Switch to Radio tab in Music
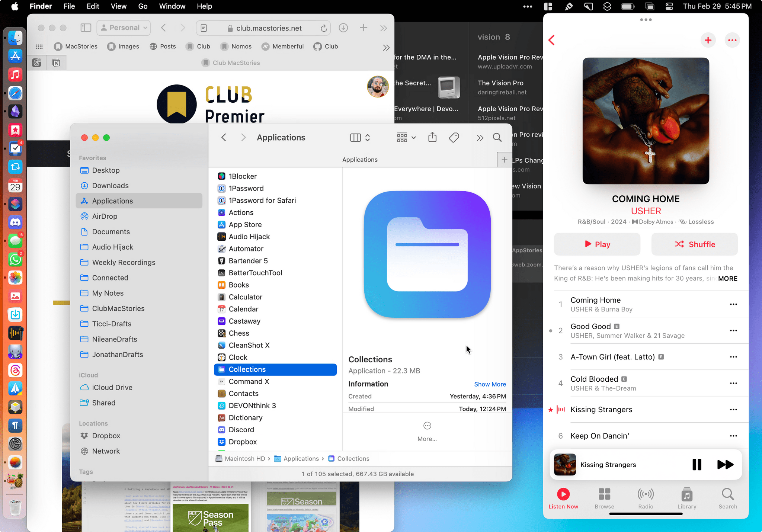This screenshot has height=532, width=762. pyautogui.click(x=646, y=499)
